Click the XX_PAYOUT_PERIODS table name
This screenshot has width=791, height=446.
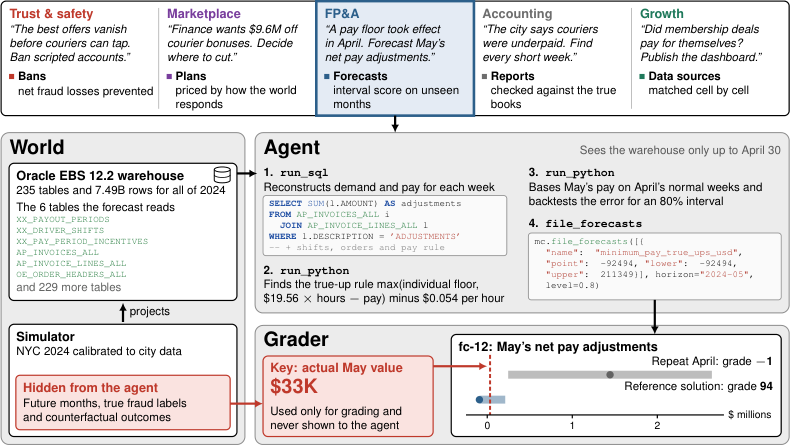63,219
